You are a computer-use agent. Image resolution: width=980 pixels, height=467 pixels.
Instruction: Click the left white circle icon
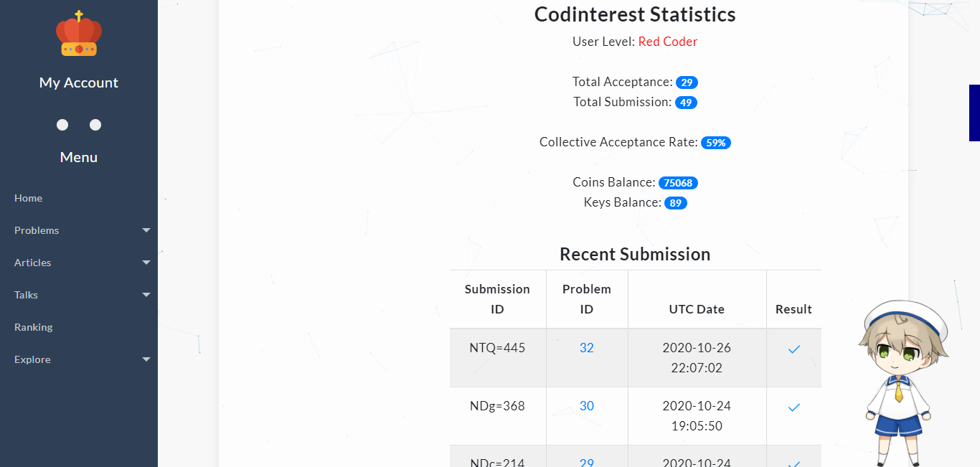coord(62,125)
